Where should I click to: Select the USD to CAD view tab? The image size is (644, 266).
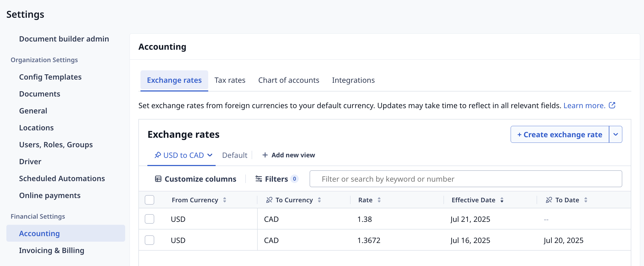click(181, 155)
